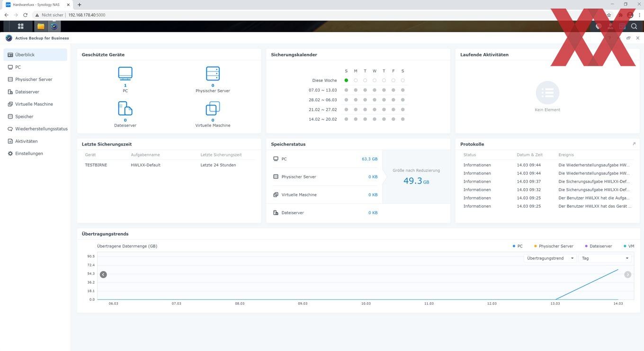Click the PC monitor icon under Geschützte Geräte
644x351 pixels.
[125, 74]
